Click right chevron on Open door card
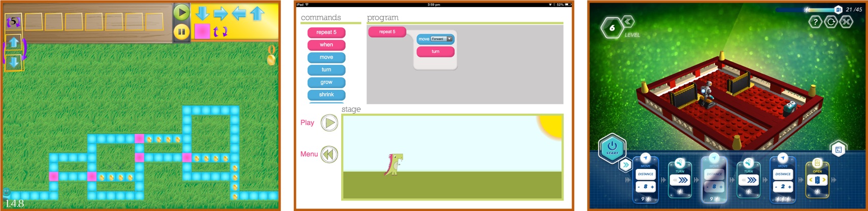 [x=824, y=180]
